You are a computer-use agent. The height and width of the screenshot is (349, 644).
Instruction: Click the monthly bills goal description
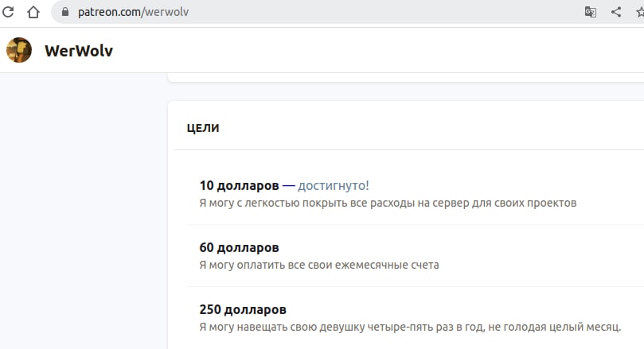coord(318,265)
